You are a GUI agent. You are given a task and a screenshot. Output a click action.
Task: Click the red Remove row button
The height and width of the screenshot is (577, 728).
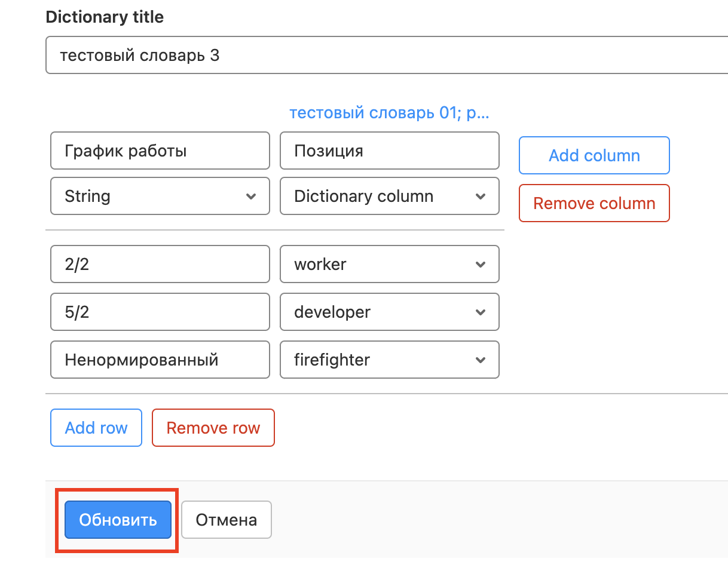click(x=213, y=428)
